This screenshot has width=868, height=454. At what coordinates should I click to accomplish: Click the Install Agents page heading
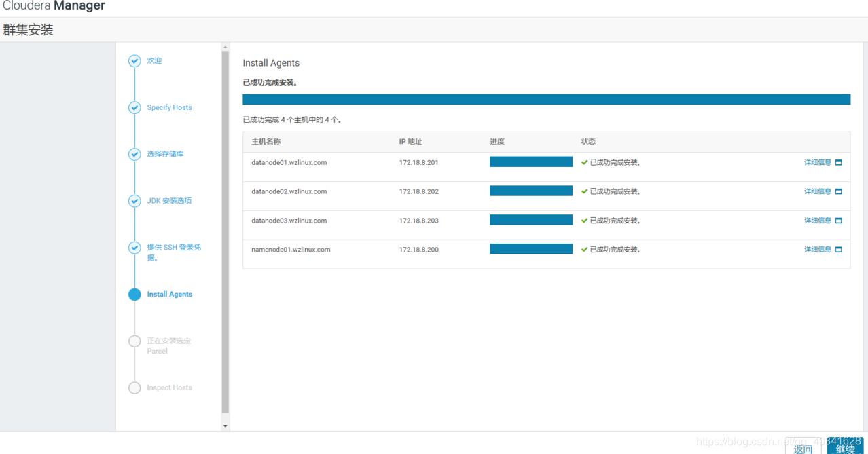pos(271,63)
